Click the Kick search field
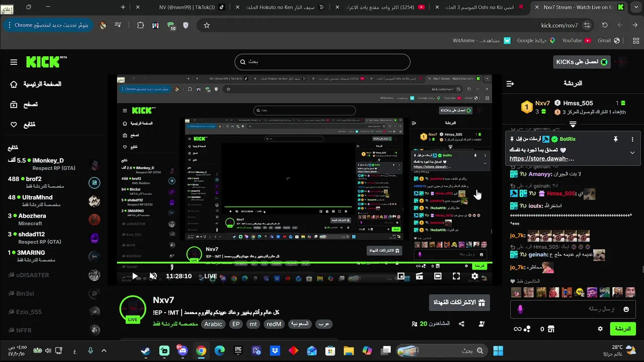Viewport: 644px width, 362px height. point(322,62)
